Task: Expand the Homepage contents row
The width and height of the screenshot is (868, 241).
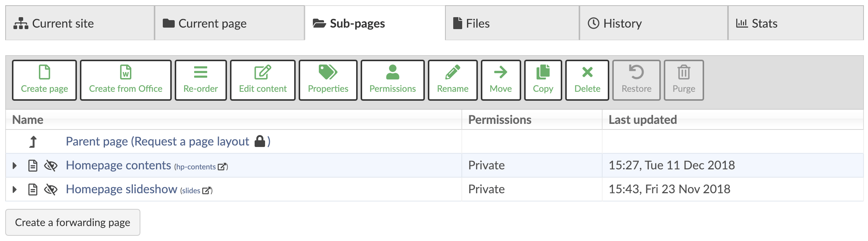Action: coord(15,165)
